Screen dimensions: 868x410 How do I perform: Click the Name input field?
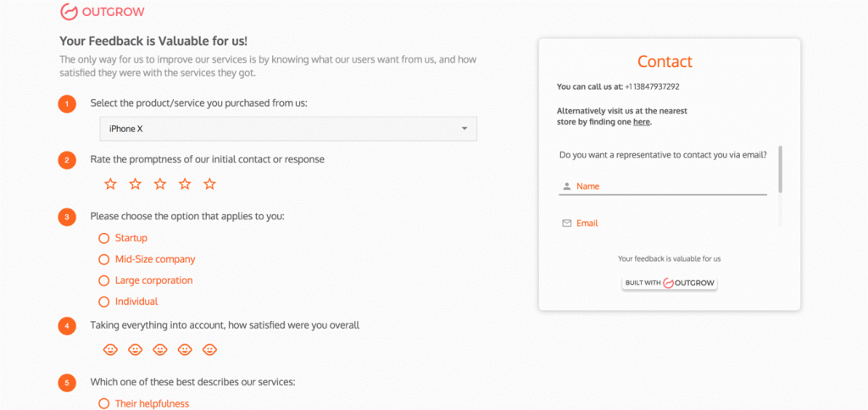tap(665, 186)
